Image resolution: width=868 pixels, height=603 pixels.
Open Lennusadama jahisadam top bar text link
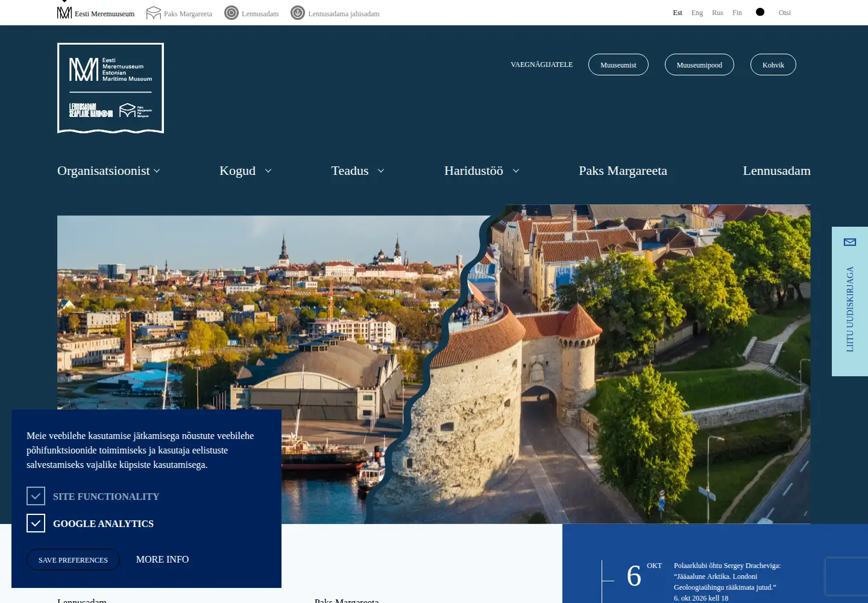point(344,14)
